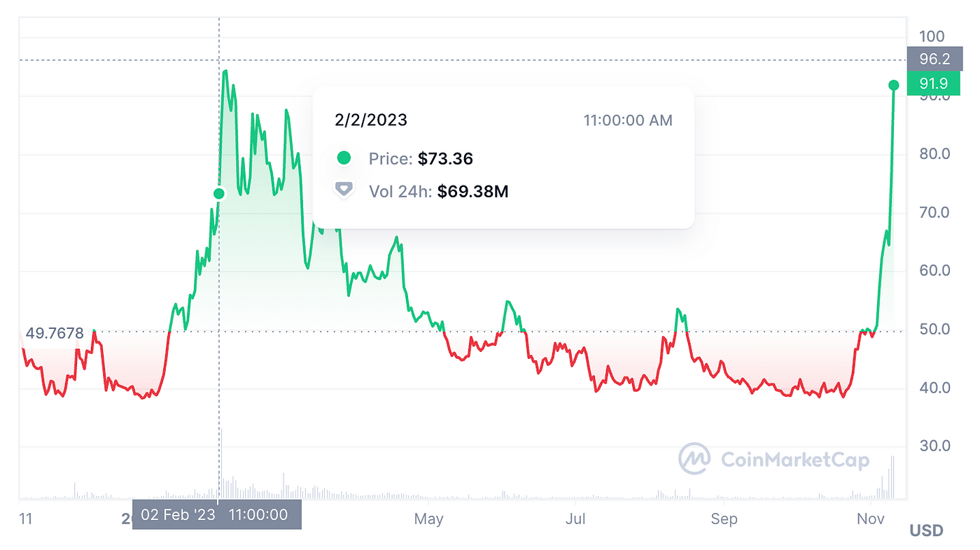Click the 49.7678 baseline price label
Viewport: 980px width, 550px height.
tap(54, 333)
